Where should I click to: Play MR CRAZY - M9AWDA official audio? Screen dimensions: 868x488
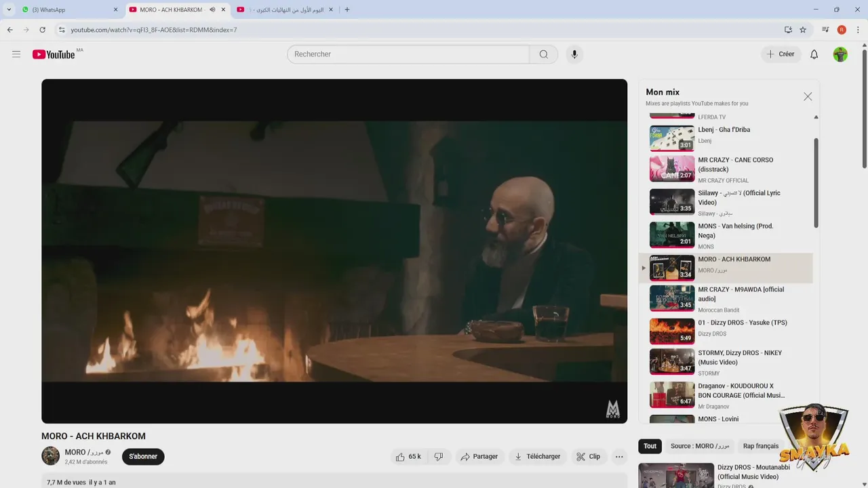tap(726, 299)
